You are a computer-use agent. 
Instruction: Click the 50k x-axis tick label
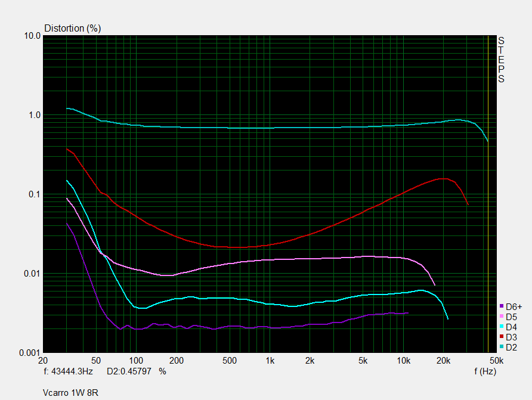pos(496,361)
